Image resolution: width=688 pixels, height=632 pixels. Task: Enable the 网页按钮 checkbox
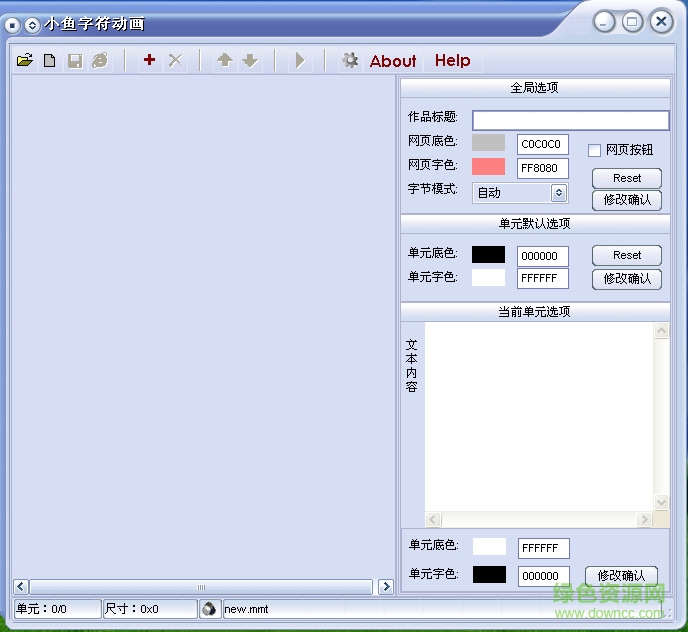594,150
